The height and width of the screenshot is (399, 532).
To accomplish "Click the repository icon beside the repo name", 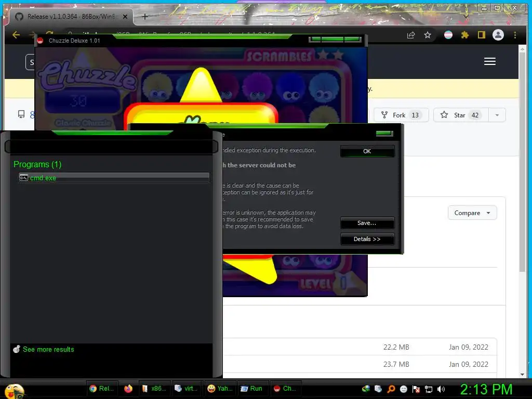I will pyautogui.click(x=21, y=114).
